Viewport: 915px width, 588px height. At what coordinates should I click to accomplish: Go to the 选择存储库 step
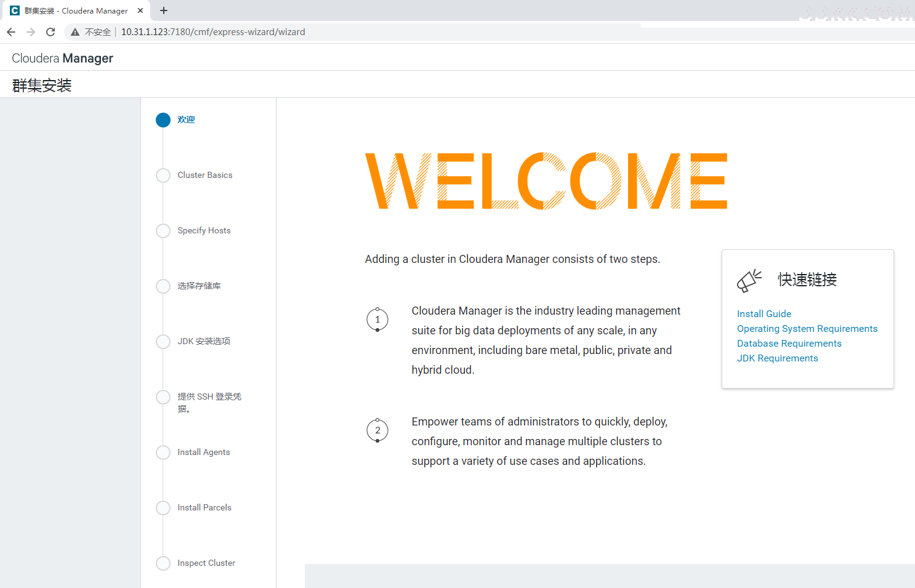[199, 286]
